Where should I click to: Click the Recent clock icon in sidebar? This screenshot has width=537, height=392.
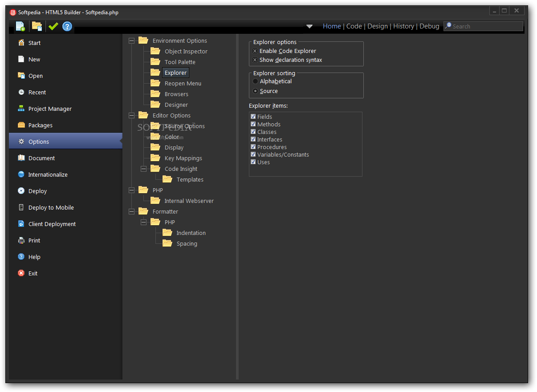[x=21, y=92]
